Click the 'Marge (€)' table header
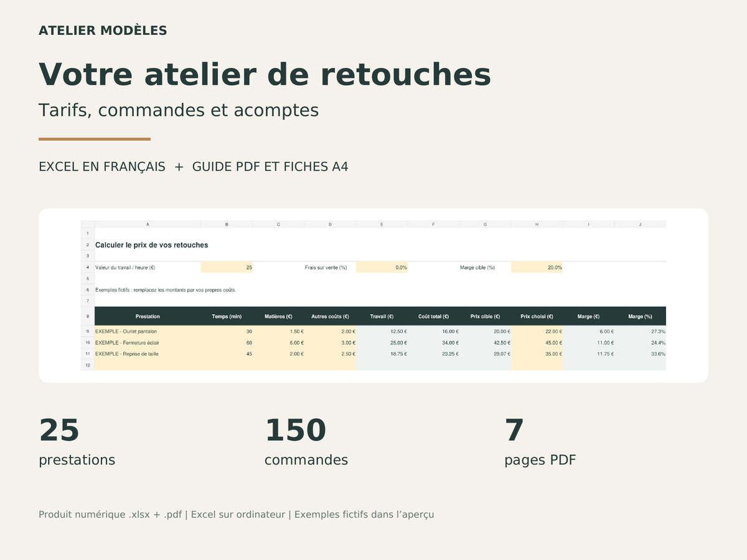 [588, 317]
